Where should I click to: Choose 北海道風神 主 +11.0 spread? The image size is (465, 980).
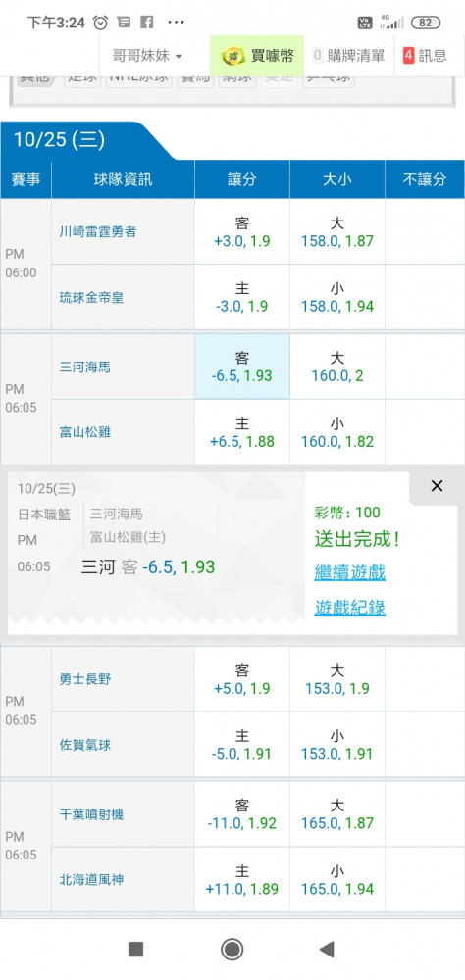[x=242, y=879]
